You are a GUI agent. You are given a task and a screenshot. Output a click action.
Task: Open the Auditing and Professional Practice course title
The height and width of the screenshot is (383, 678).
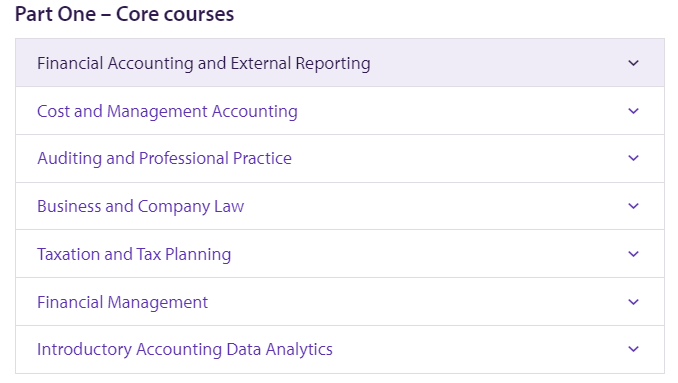(164, 159)
